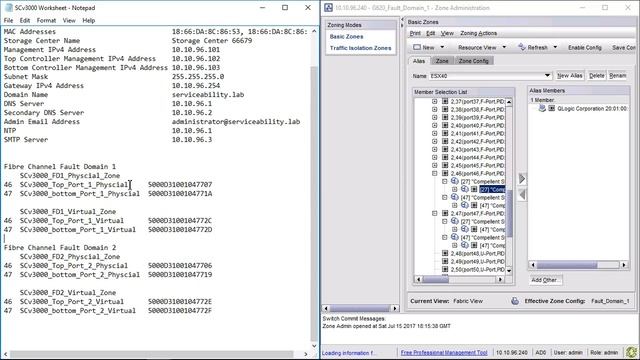The width and height of the screenshot is (640, 360).
Task: Click the Add Other... button
Action: (545, 280)
